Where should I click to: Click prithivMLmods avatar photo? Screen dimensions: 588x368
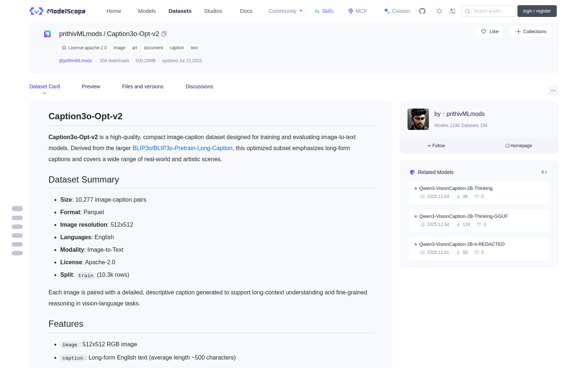418,119
